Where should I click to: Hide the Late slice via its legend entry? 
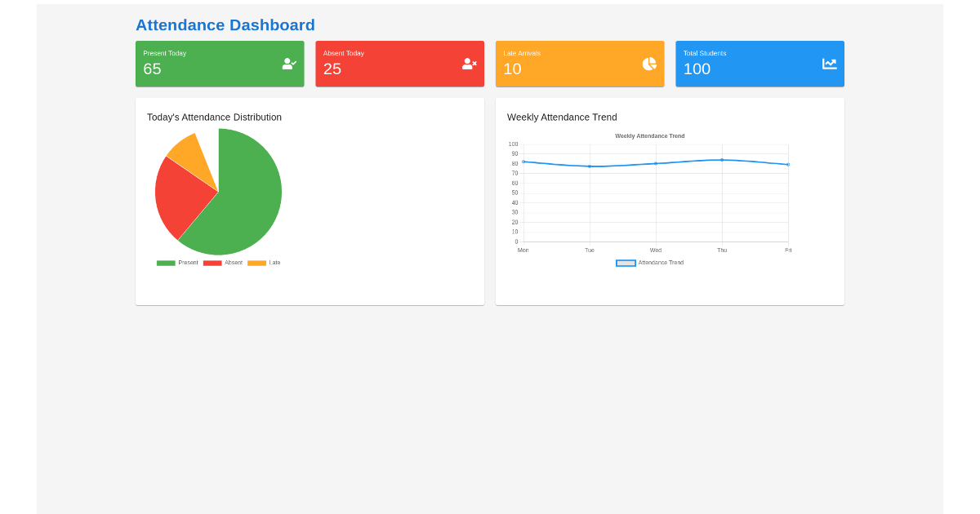(274, 262)
